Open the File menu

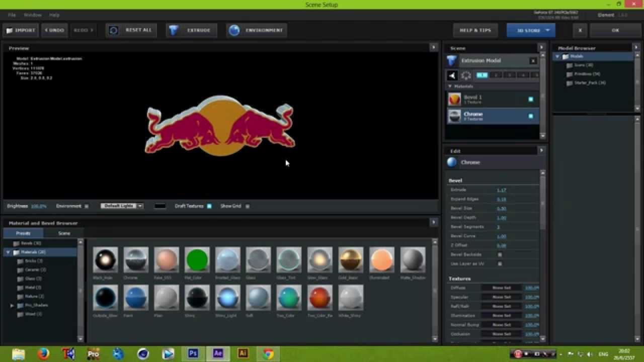(12, 15)
